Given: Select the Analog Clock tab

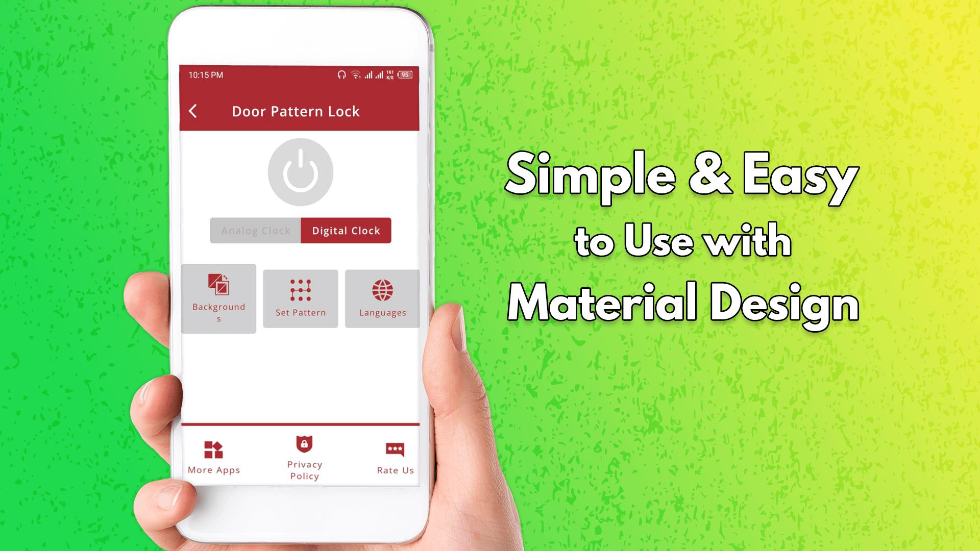Looking at the screenshot, I should coord(254,230).
